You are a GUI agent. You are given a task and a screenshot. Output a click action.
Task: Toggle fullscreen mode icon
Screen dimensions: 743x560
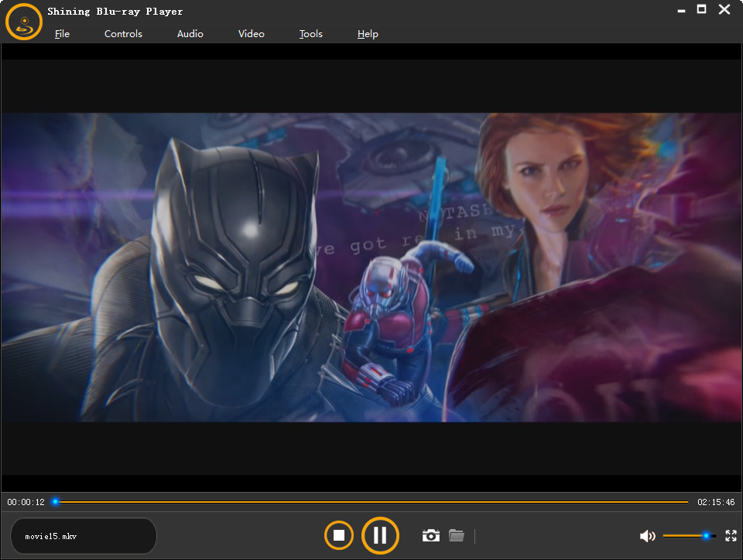click(x=731, y=536)
